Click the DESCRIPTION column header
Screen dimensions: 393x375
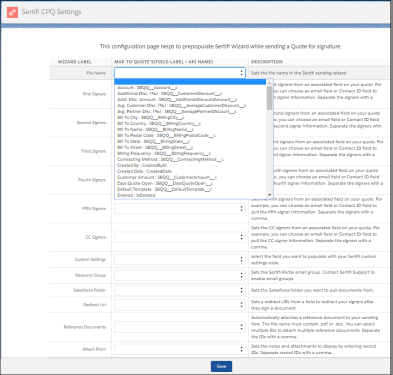click(267, 62)
